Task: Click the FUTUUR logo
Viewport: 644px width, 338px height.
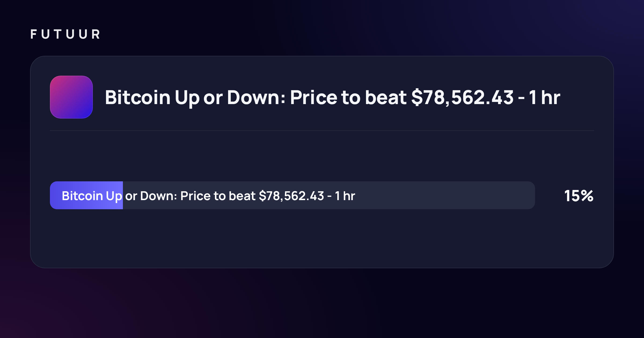Action: (65, 34)
